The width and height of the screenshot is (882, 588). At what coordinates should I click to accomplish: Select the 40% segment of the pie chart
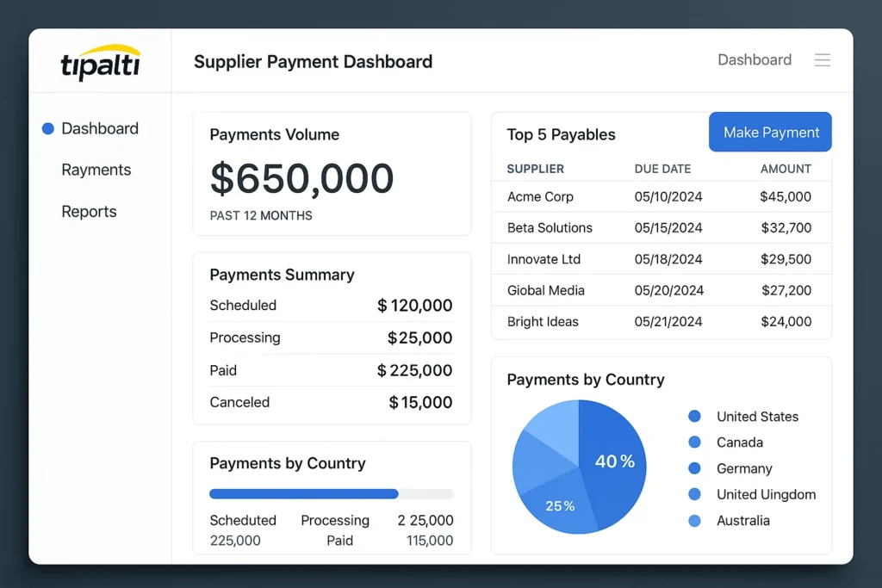[x=615, y=461]
